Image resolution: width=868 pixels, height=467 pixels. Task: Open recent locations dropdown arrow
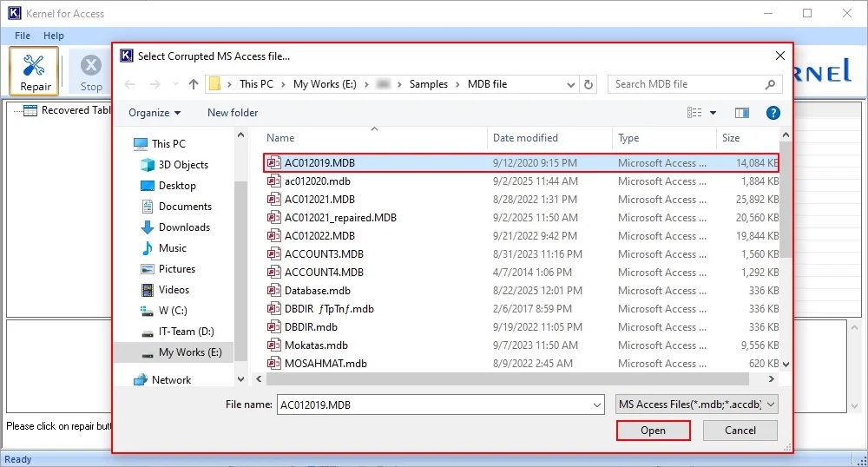point(175,84)
